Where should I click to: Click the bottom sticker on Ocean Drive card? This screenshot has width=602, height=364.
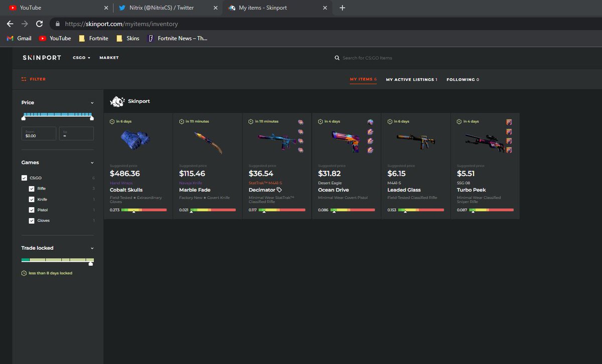coord(370,150)
